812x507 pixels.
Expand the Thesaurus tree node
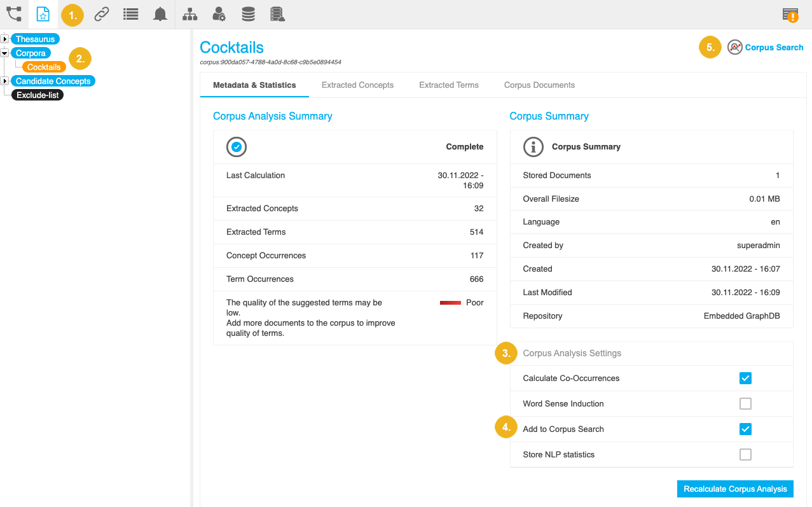click(x=5, y=39)
